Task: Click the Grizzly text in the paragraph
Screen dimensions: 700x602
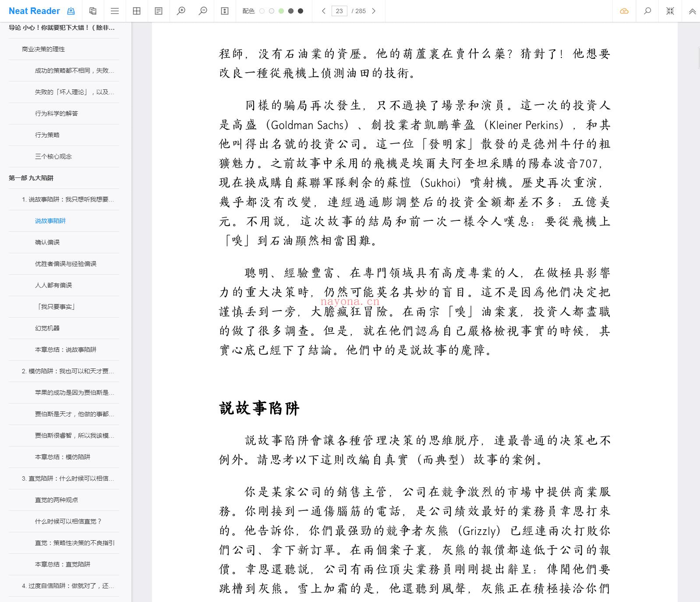Action: [x=480, y=531]
